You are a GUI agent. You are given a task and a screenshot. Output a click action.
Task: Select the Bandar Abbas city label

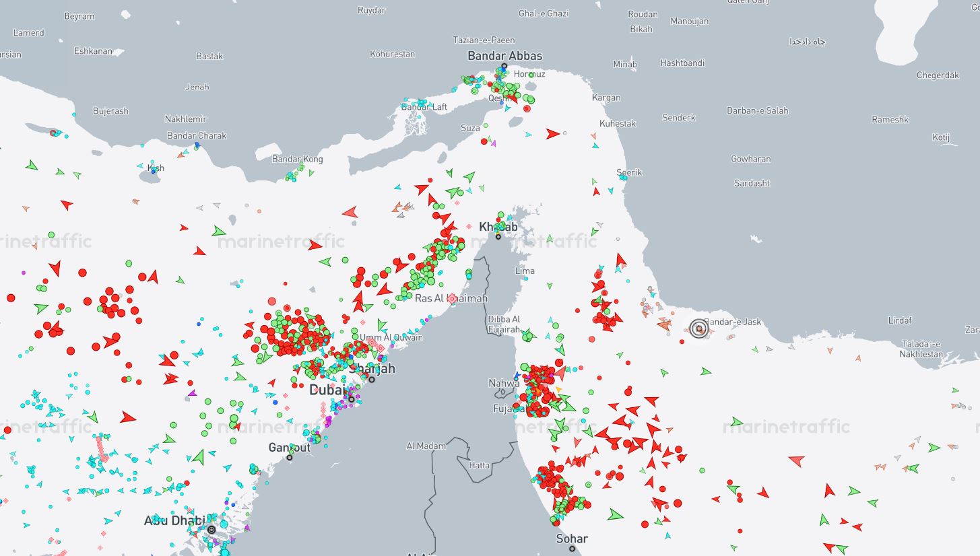tap(504, 56)
